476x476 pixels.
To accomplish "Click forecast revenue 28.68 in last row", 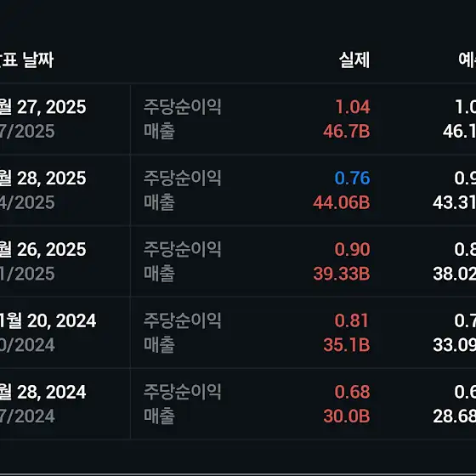I will click(x=455, y=416).
